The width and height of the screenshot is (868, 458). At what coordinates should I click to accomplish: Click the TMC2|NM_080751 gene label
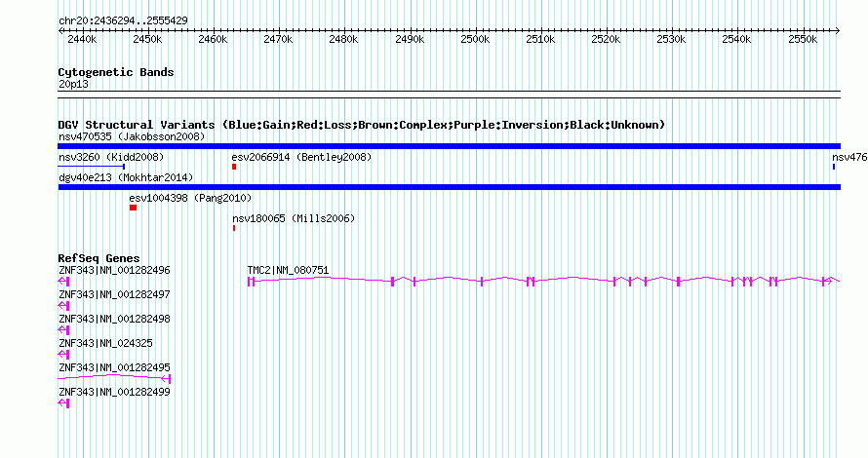tap(288, 270)
